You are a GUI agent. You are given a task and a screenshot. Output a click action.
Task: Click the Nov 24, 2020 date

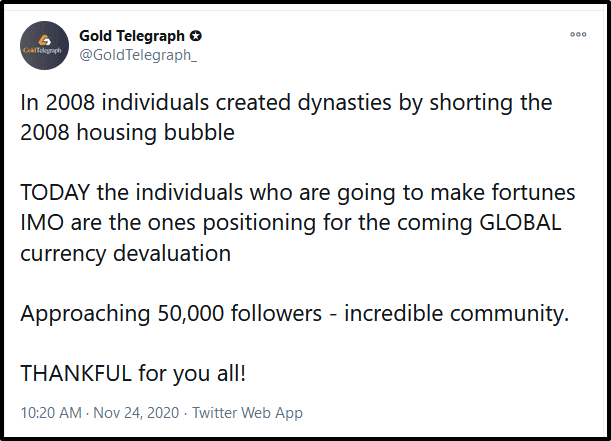[x=136, y=413]
